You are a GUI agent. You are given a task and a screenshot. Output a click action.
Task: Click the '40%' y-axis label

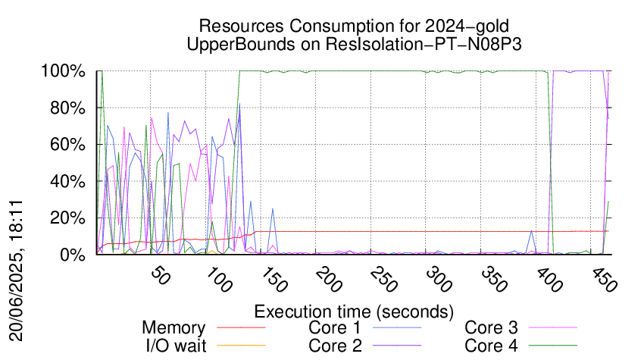tap(67, 181)
